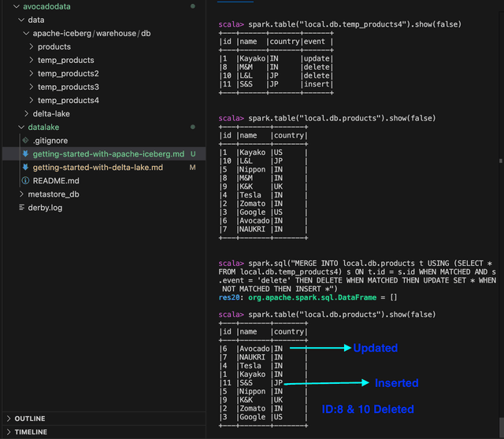This screenshot has width=504, height=439.
Task: Click the event column header in temp_products4
Action: coord(315,42)
